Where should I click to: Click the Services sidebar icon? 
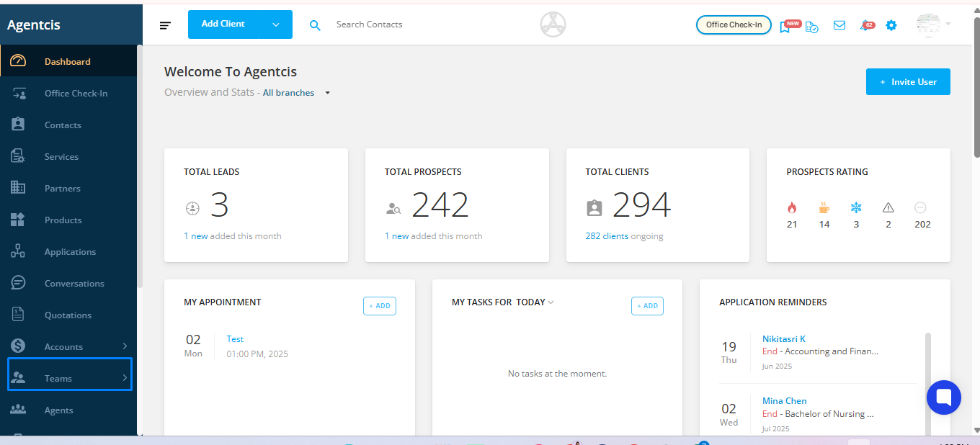pyautogui.click(x=18, y=156)
